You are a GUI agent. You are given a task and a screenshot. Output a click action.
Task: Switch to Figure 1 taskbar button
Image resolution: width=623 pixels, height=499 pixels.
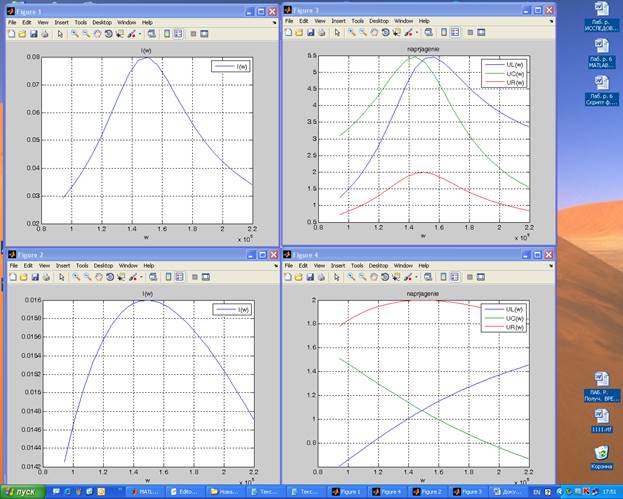click(347, 492)
